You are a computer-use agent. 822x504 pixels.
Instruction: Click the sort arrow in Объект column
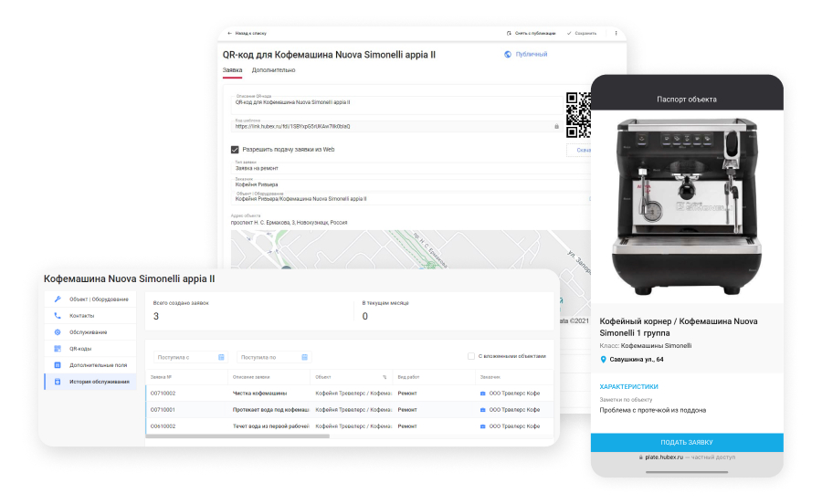[385, 377]
